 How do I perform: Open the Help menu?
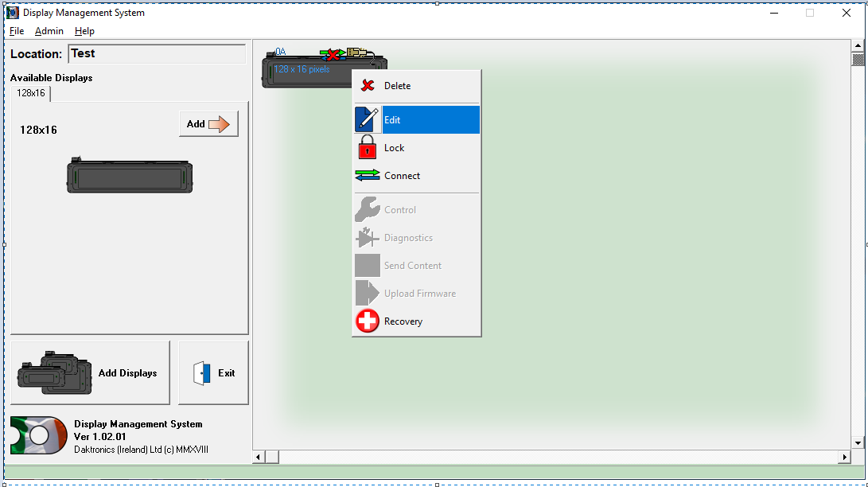(x=84, y=31)
